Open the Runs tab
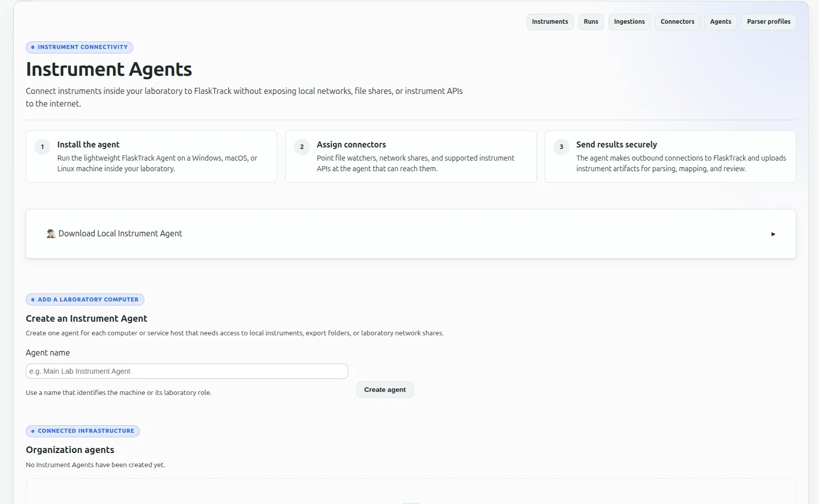819x504 pixels. (x=591, y=22)
